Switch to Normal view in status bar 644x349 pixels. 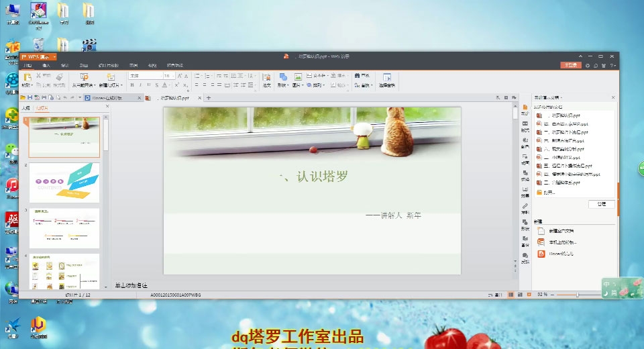click(511, 295)
